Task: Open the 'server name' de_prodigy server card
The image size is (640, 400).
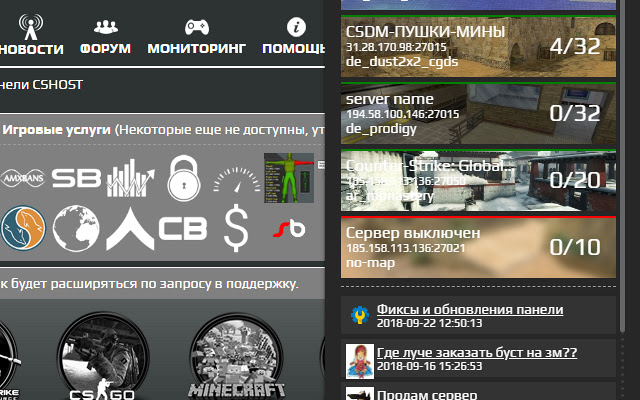Action: coord(478,113)
